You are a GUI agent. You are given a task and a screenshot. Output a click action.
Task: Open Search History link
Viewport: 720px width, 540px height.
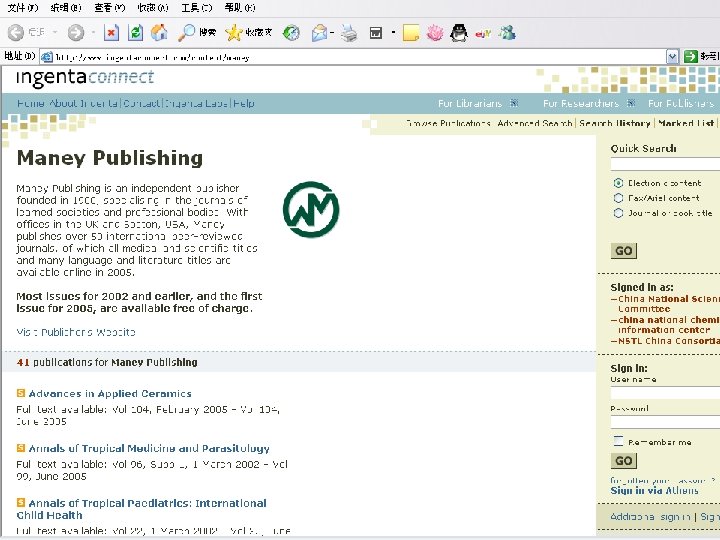coord(614,123)
